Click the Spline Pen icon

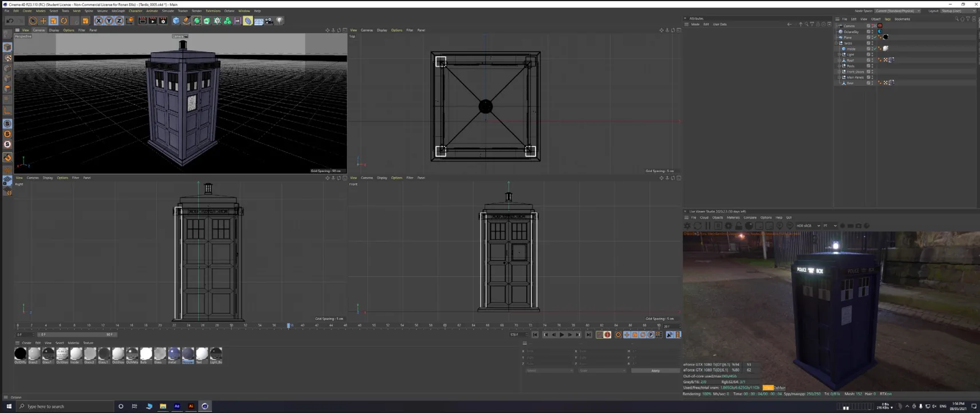click(x=186, y=21)
